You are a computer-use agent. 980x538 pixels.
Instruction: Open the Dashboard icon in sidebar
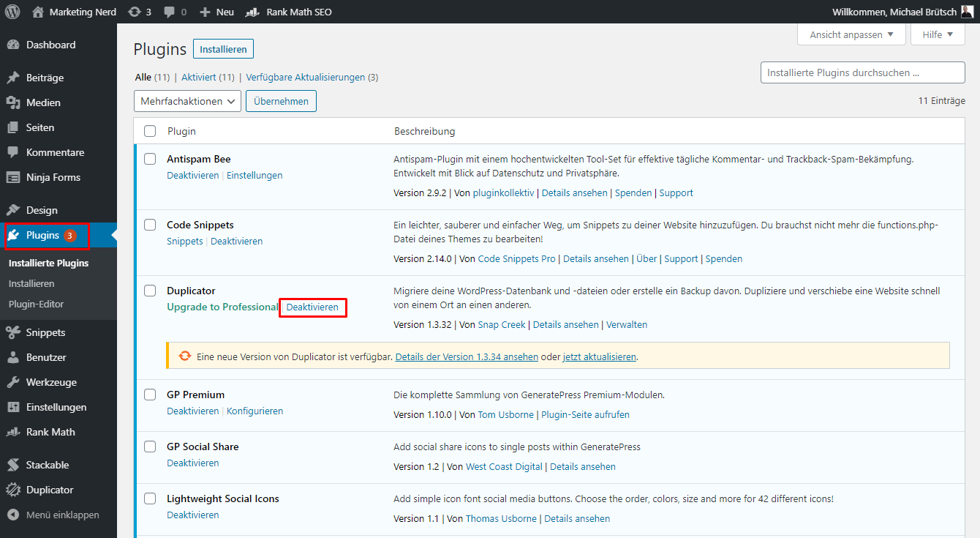pos(13,45)
